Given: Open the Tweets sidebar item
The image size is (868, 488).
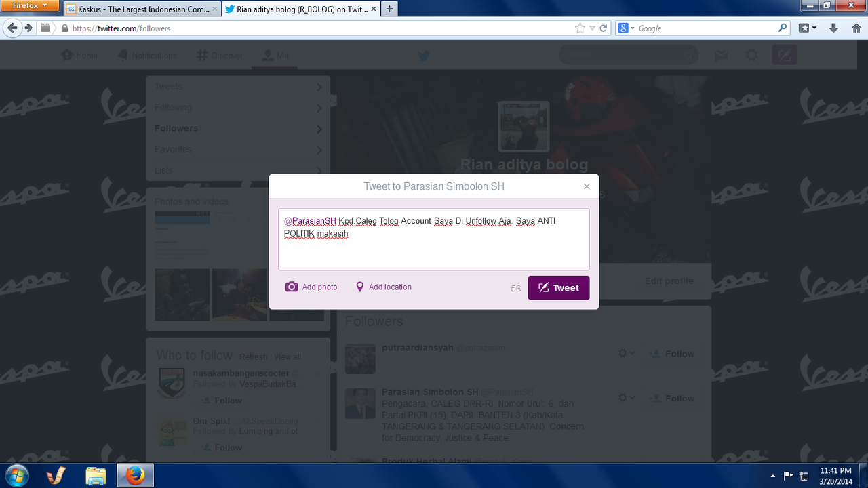Looking at the screenshot, I should (x=238, y=87).
